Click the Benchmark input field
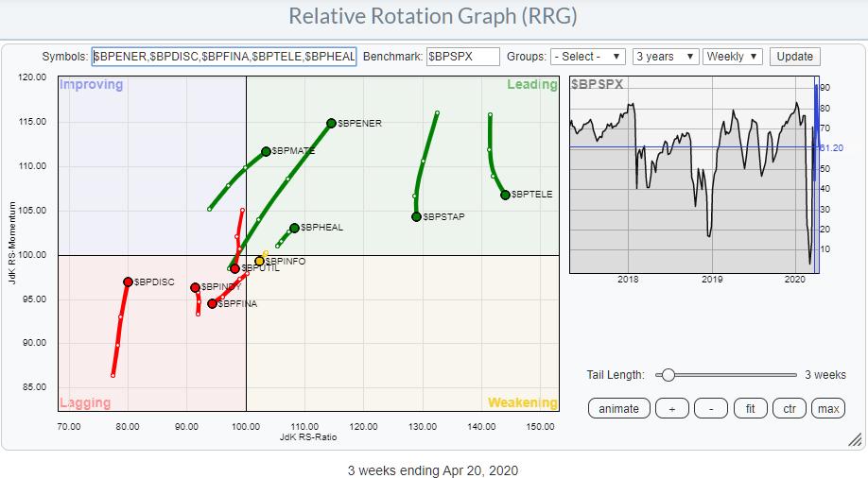 [462, 57]
